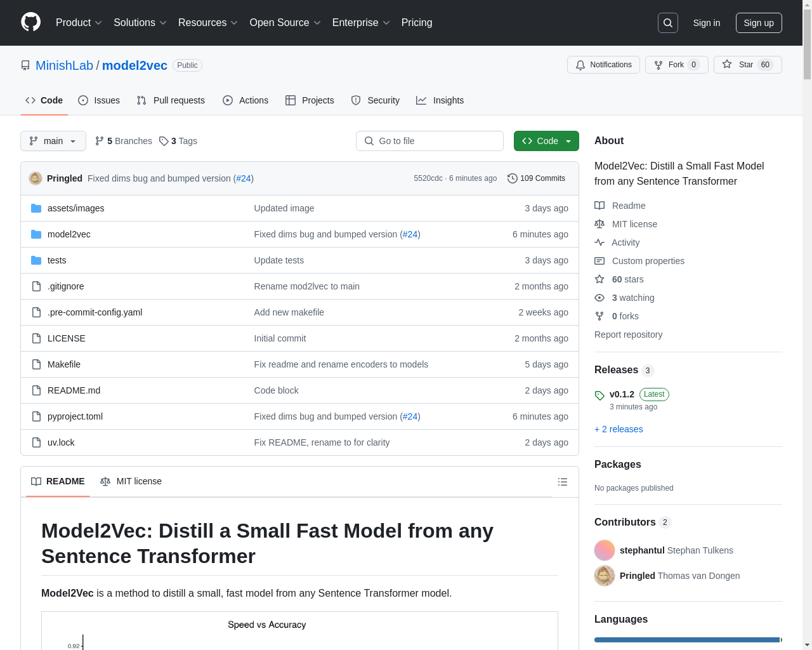Open the Makefile file icon
The height and width of the screenshot is (650, 812).
pos(36,364)
